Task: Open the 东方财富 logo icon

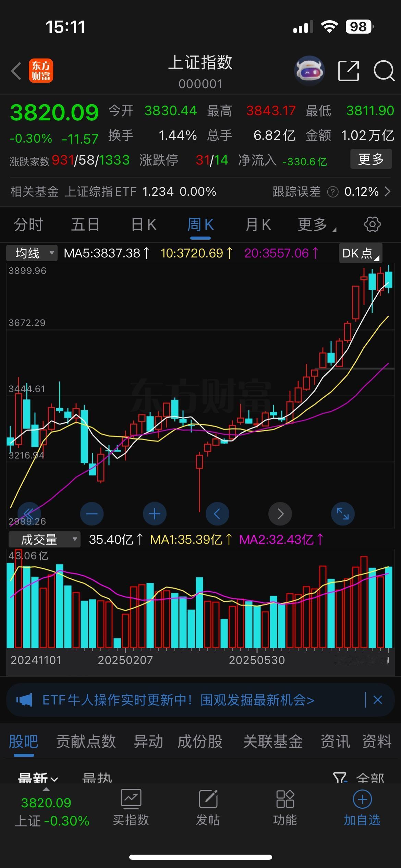Action: pos(41,71)
